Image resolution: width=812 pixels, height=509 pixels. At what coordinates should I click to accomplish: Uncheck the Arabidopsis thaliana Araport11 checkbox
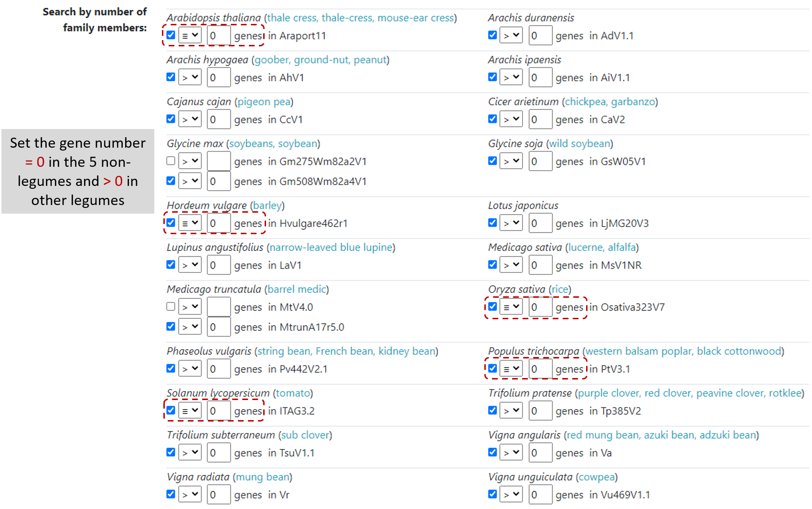click(x=171, y=35)
